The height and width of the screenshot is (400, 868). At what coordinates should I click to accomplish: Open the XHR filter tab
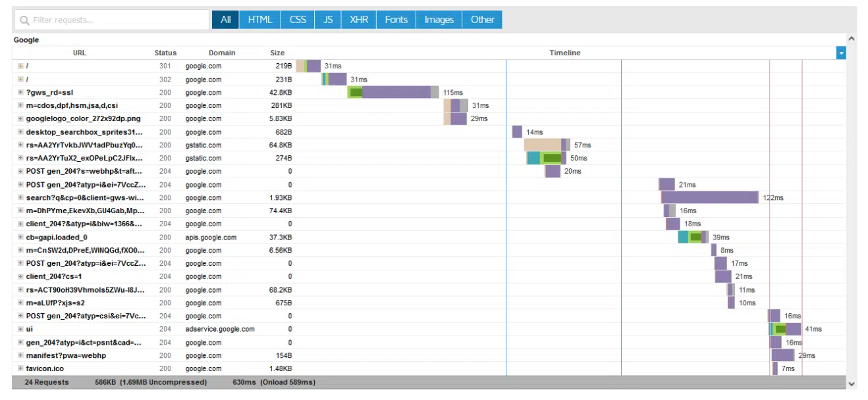point(359,20)
